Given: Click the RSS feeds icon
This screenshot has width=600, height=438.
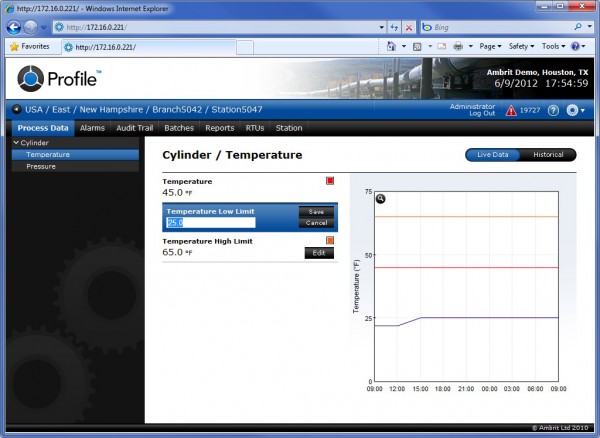Looking at the screenshot, I should click(x=417, y=46).
